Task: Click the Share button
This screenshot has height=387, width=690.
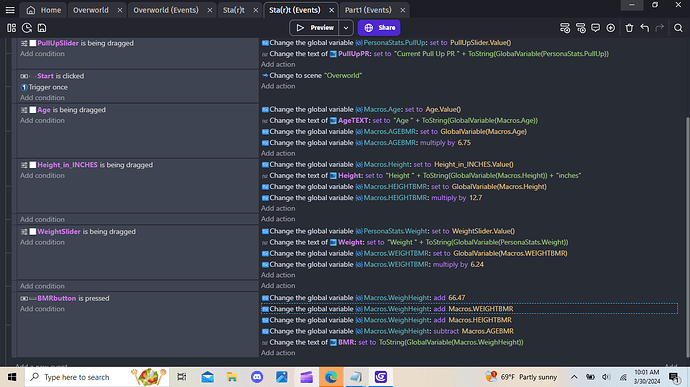Action: [x=379, y=28]
